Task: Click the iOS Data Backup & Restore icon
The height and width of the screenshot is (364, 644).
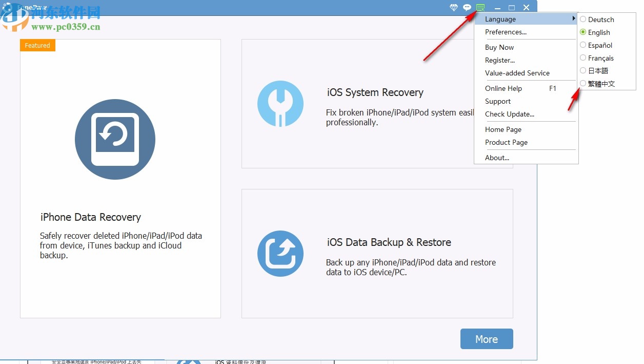Action: [280, 253]
